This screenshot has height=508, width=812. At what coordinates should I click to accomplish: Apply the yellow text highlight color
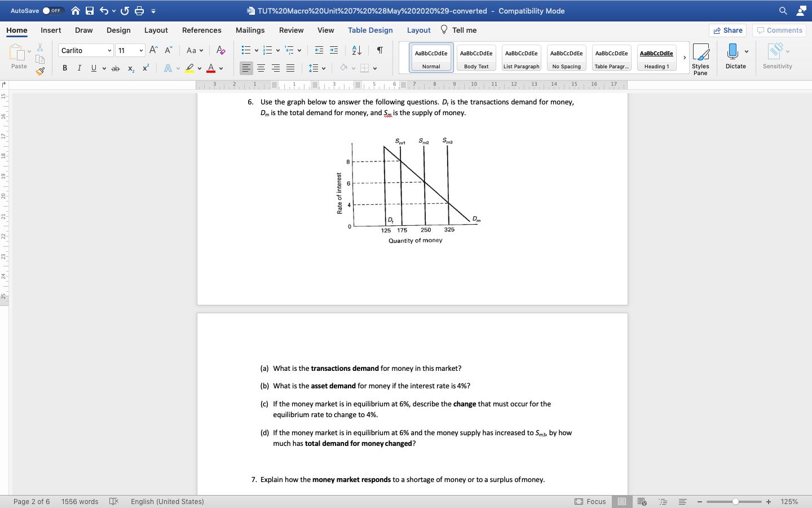(190, 68)
